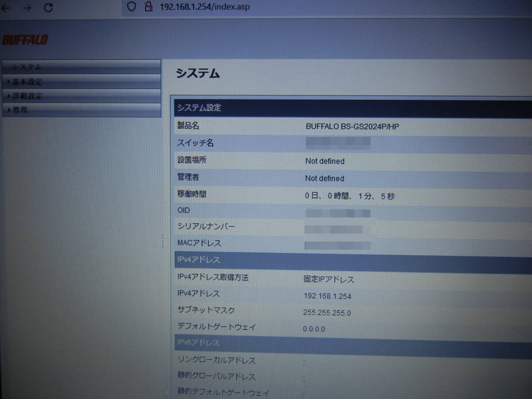Click the insecure connection padlock icon
The width and height of the screenshot is (532, 399).
coord(148,7)
